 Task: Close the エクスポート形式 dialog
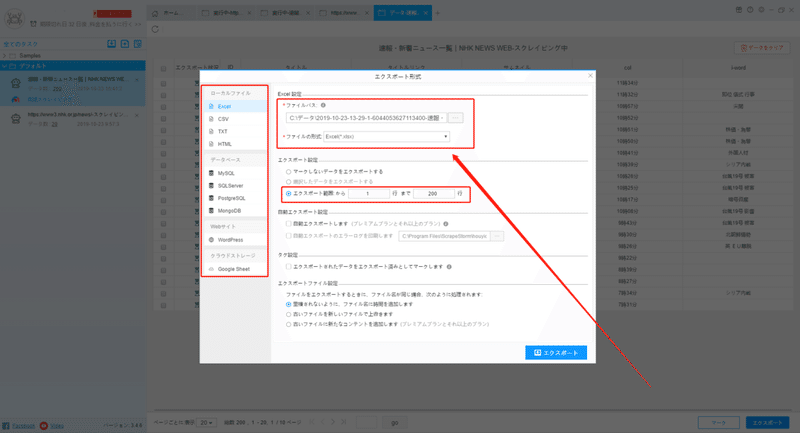[590, 75]
